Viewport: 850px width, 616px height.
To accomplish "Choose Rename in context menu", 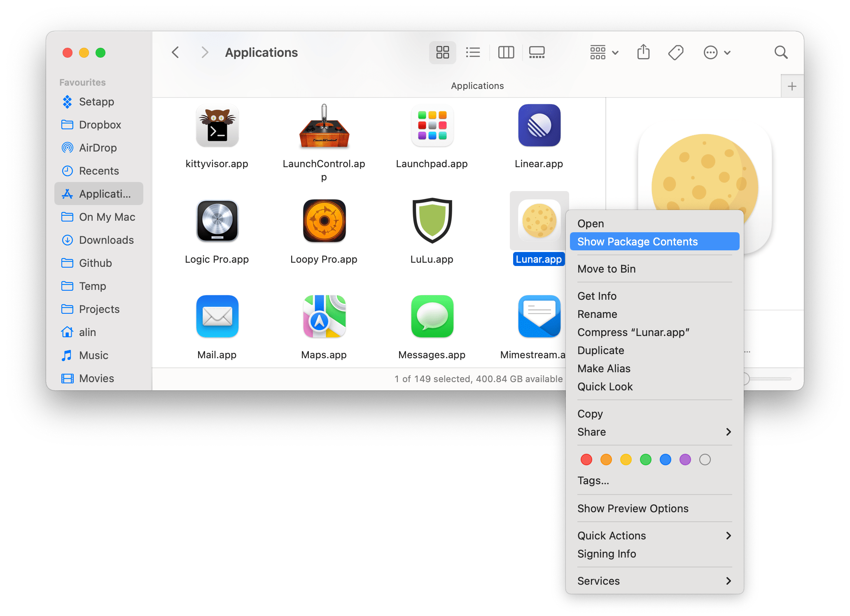I will [x=654, y=314].
